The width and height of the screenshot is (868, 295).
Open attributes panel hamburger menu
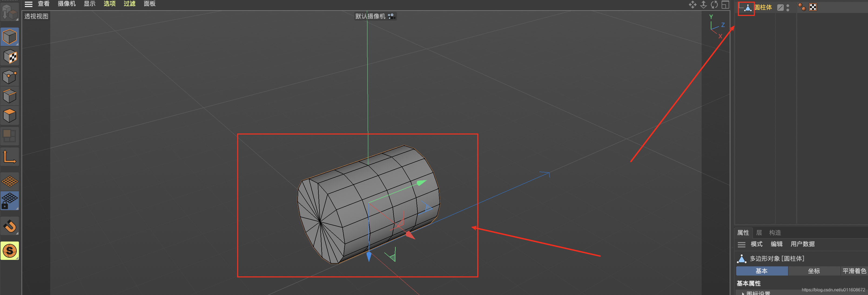coord(741,244)
